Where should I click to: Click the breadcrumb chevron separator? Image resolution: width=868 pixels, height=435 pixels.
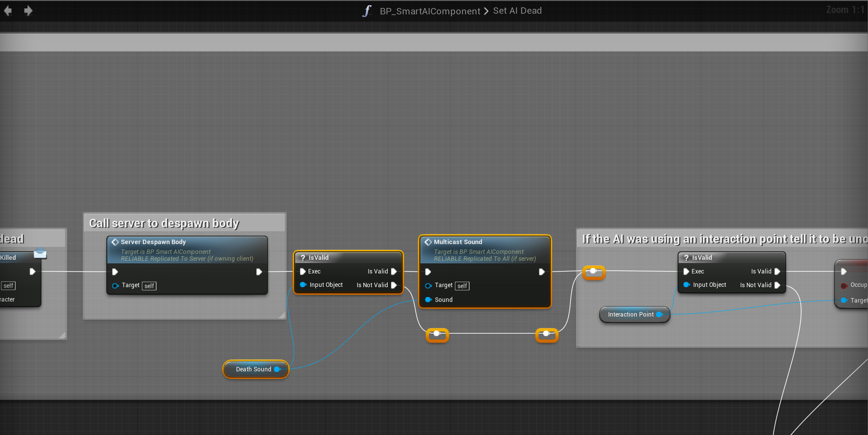coord(486,11)
